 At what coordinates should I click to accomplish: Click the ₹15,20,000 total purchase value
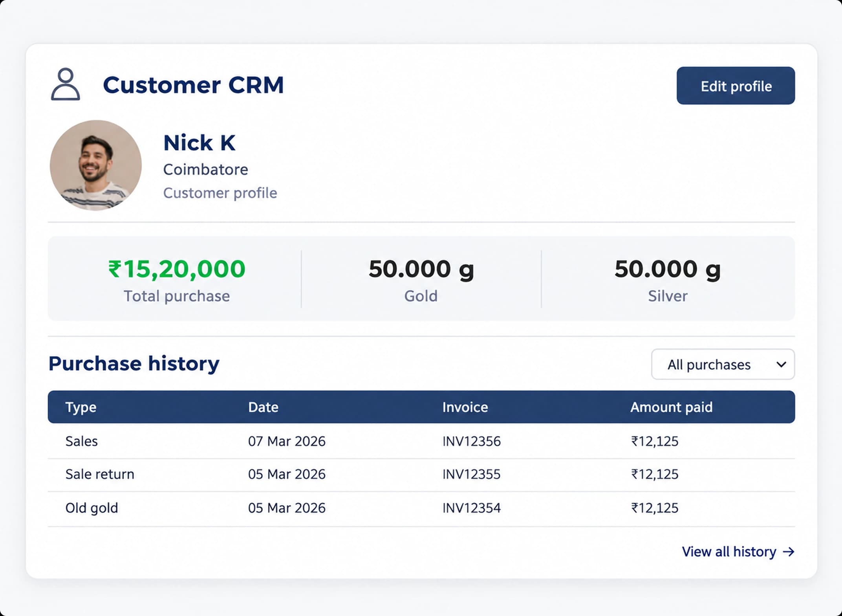point(177,269)
